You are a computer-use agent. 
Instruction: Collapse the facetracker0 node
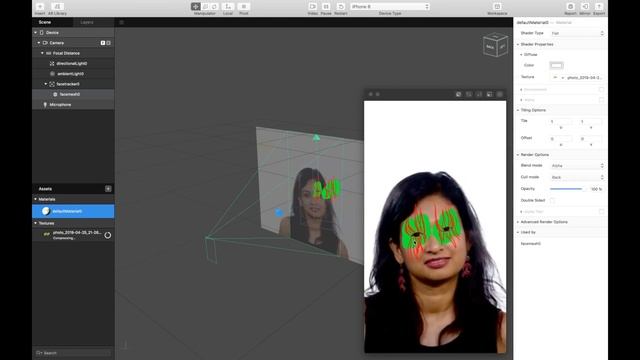46,84
